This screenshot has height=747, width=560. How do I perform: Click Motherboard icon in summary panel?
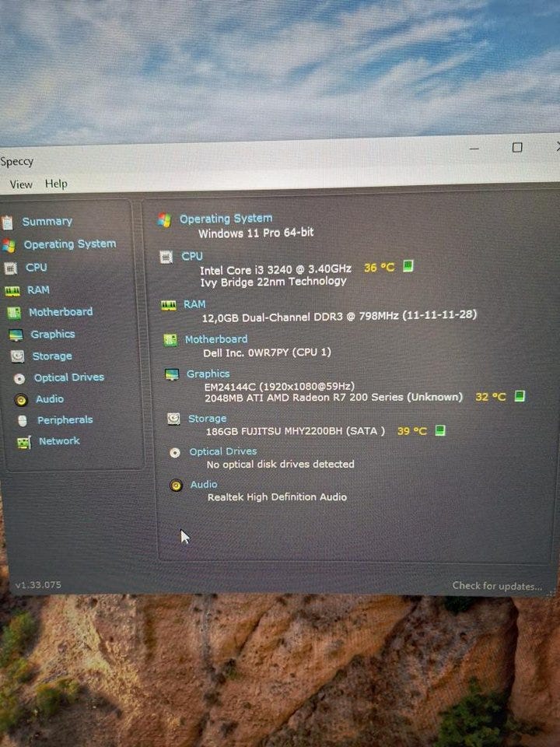(170, 340)
